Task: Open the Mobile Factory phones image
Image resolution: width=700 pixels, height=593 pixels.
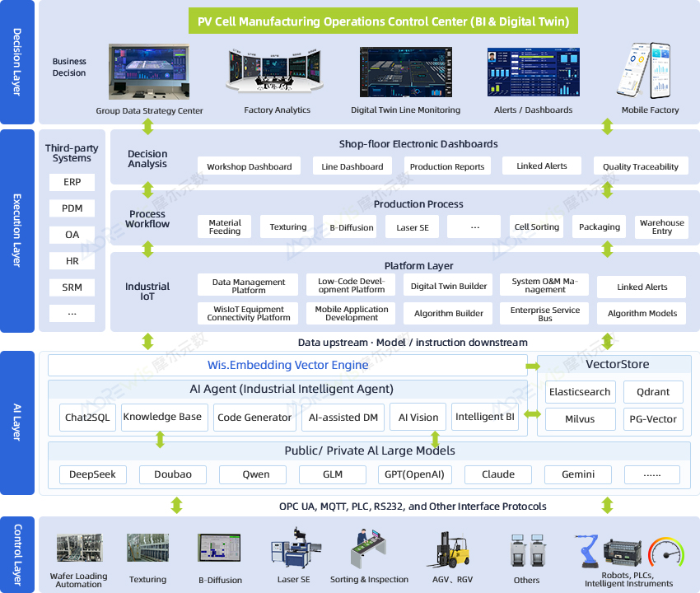Action: pyautogui.click(x=644, y=71)
